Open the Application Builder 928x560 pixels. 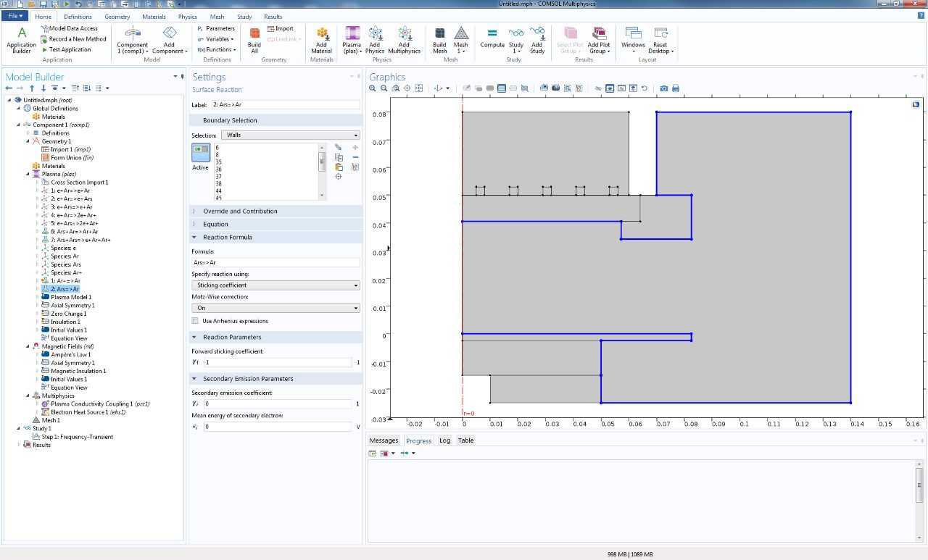click(x=20, y=41)
